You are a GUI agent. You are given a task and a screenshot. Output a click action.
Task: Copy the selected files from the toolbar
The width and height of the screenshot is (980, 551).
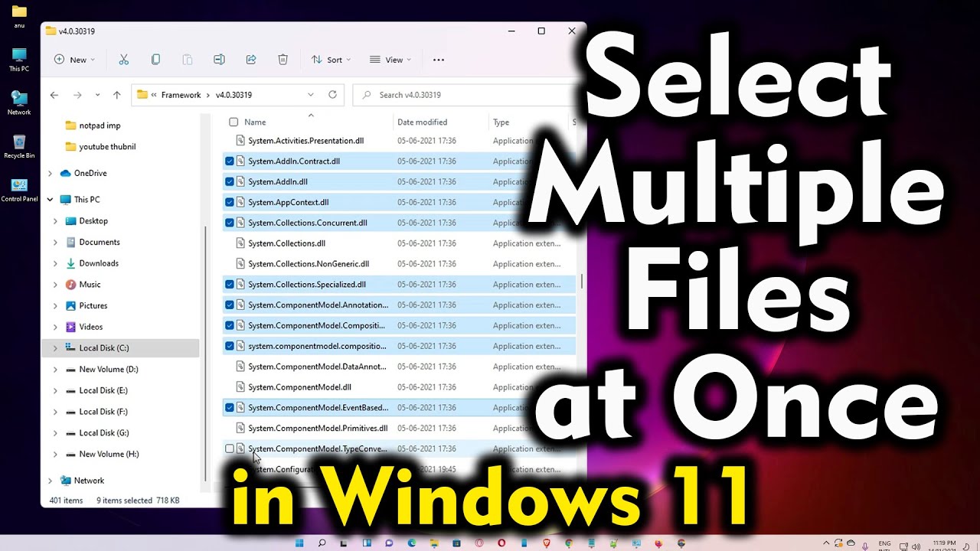[x=156, y=60]
